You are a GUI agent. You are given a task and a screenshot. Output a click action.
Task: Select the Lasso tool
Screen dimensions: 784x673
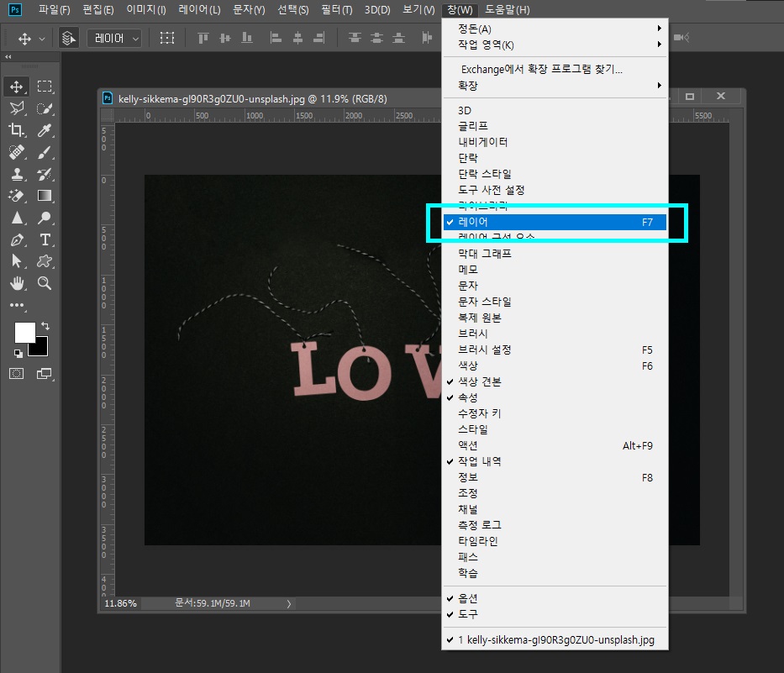tap(18, 108)
